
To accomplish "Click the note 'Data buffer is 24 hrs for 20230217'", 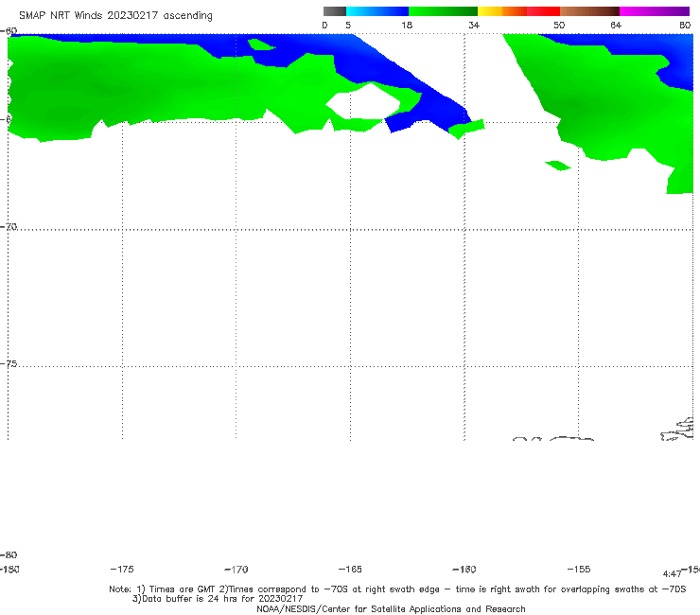I will tap(222, 599).
